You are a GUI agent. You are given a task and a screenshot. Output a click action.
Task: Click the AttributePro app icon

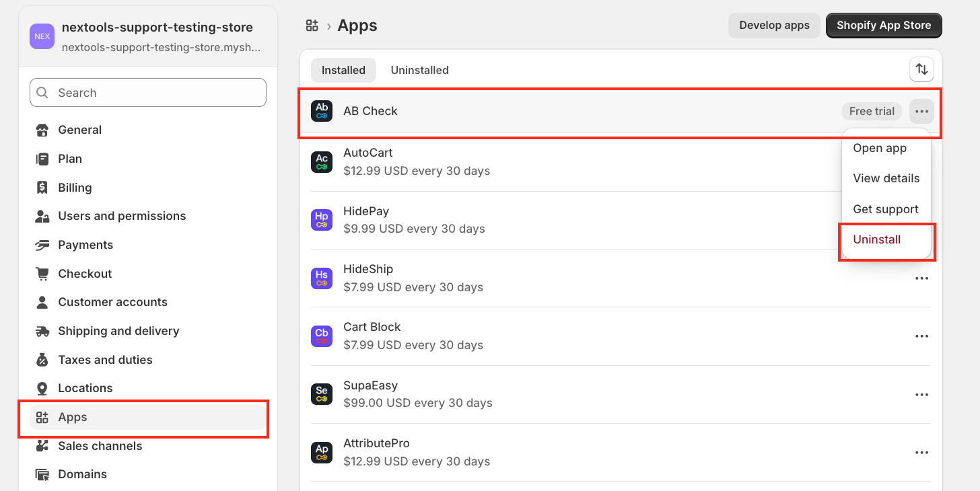pyautogui.click(x=322, y=452)
